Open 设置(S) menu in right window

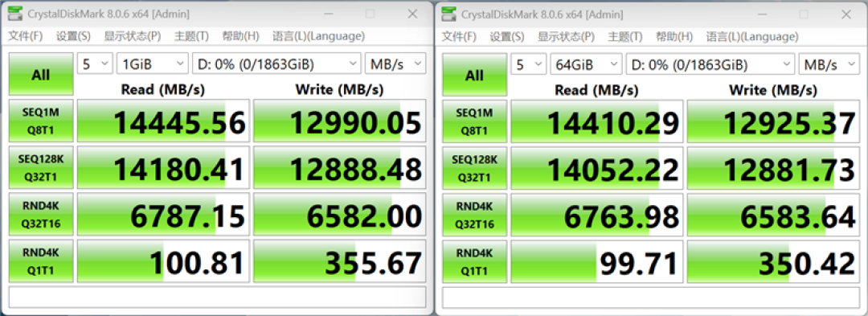(506, 36)
